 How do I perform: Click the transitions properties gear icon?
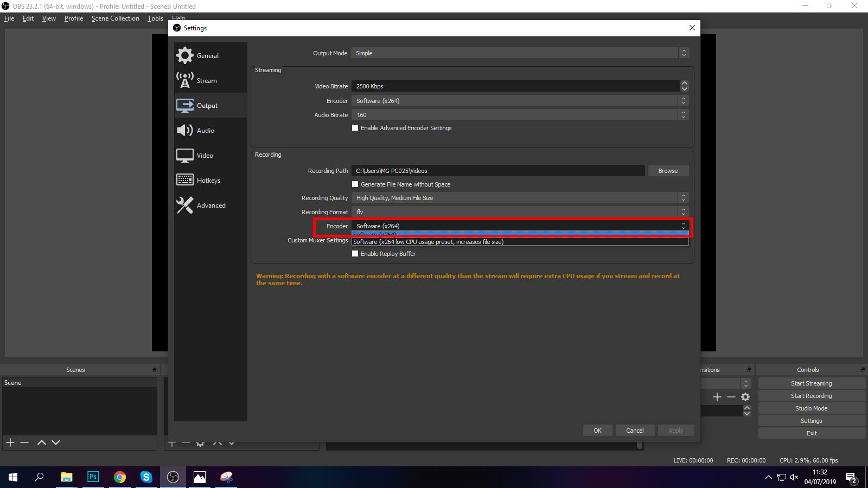[x=745, y=397]
